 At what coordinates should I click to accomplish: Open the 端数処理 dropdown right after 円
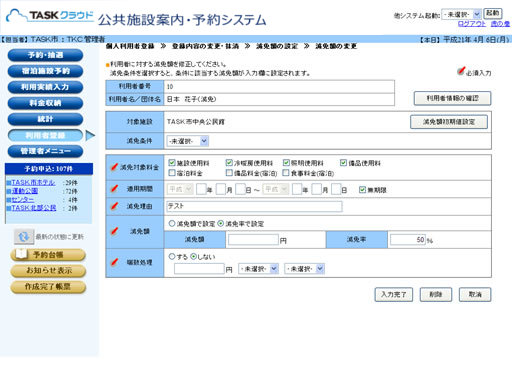tap(258, 269)
